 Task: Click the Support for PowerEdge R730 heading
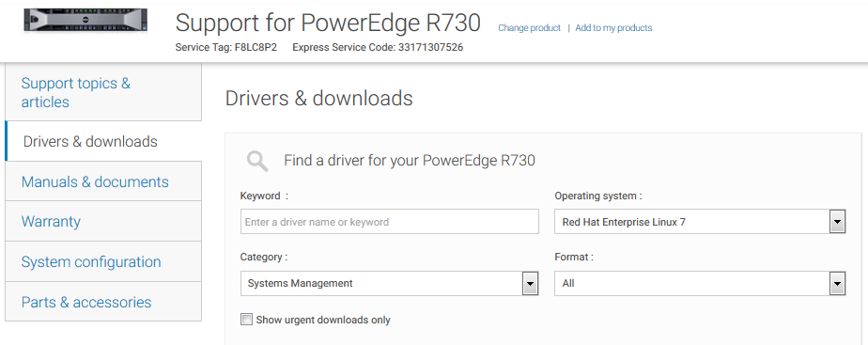(x=328, y=23)
